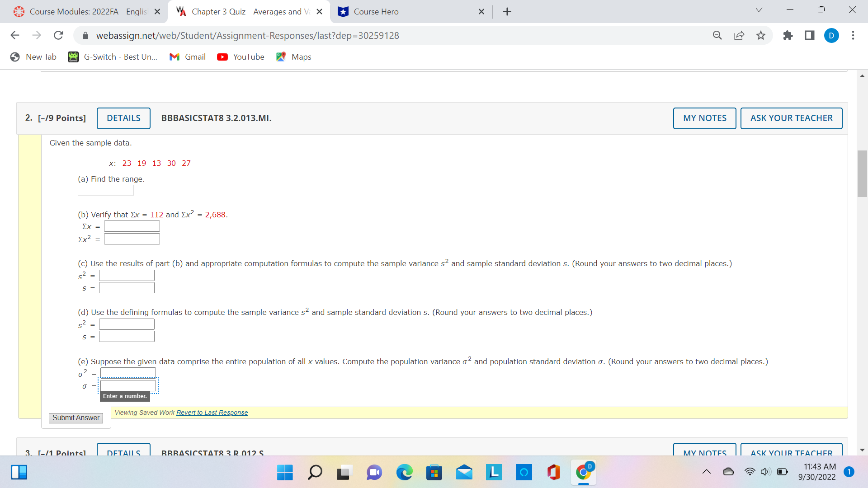Viewport: 868px width, 488px height.
Task: Click the range answer input field
Action: 105,190
